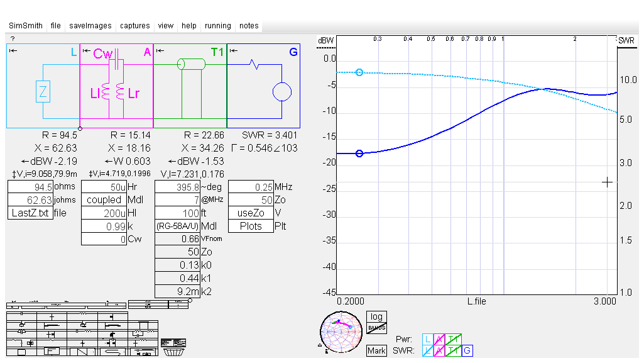Open the notes menu
This screenshot has height=363, width=644.
pos(249,26)
